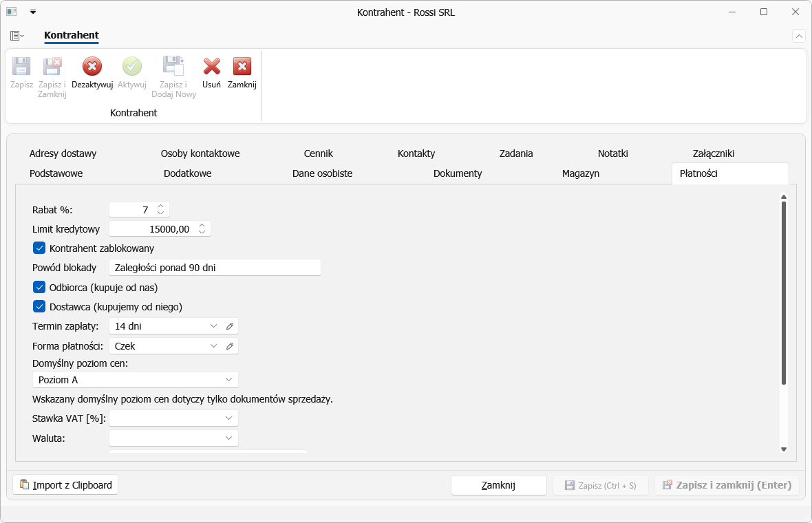Click Zapisz i zamknij (Enter) button
The height and width of the screenshot is (523, 812).
coord(727,485)
